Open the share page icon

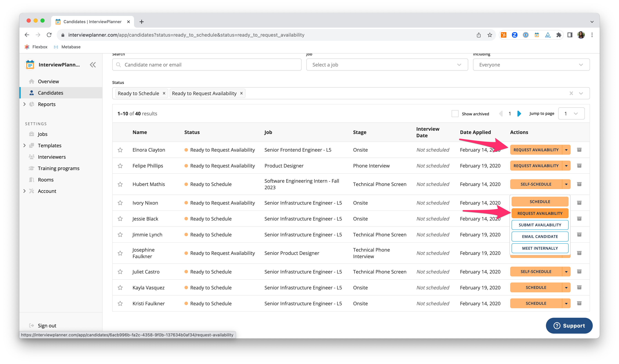pyautogui.click(x=479, y=35)
